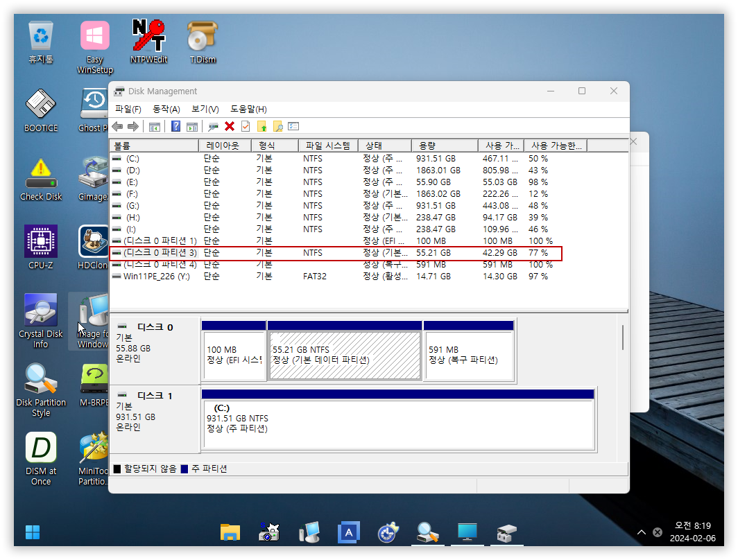Open BOOTICE desktop icon

click(x=41, y=111)
